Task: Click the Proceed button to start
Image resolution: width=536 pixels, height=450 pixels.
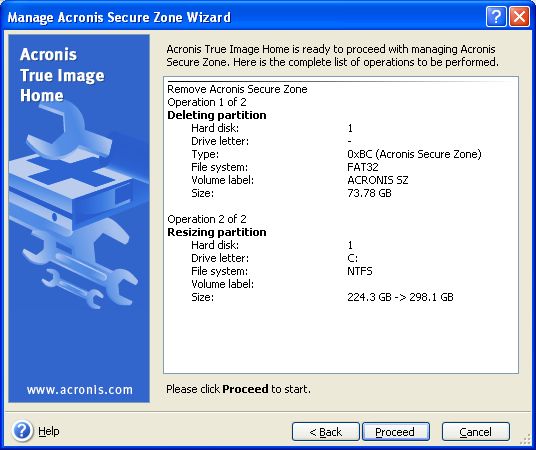Action: [x=396, y=432]
